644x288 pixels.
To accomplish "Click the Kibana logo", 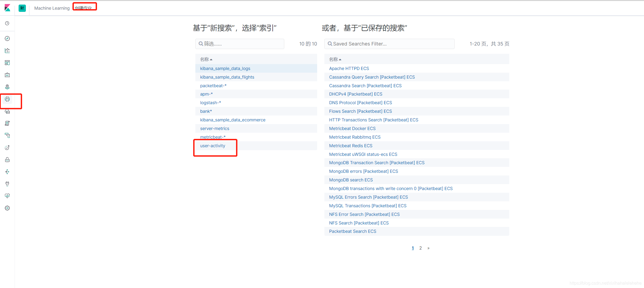I will click(7, 8).
